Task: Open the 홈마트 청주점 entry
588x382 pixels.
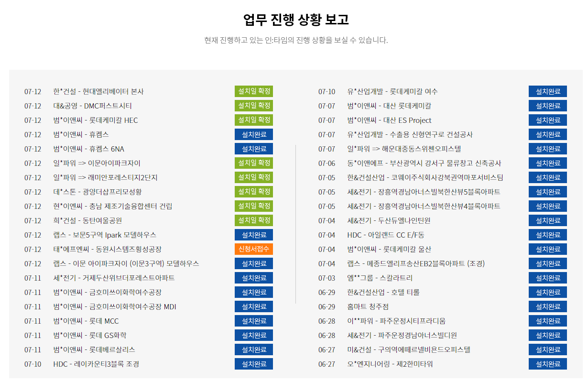Action: [368, 306]
